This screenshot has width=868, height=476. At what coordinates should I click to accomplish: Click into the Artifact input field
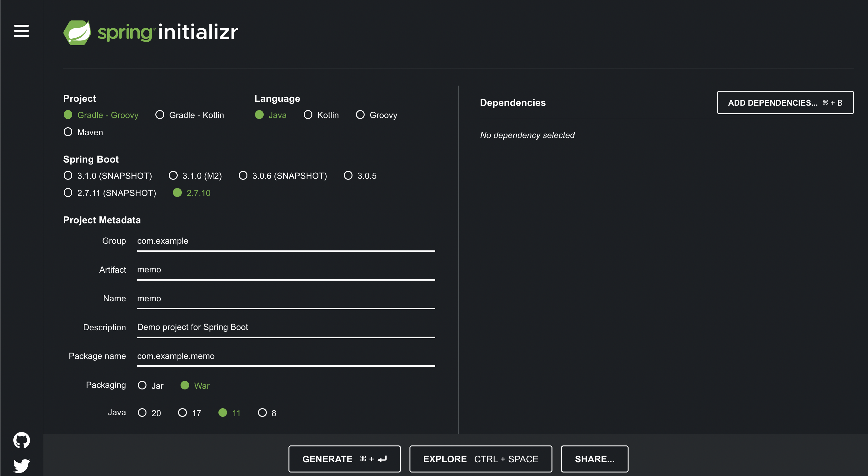tap(286, 269)
